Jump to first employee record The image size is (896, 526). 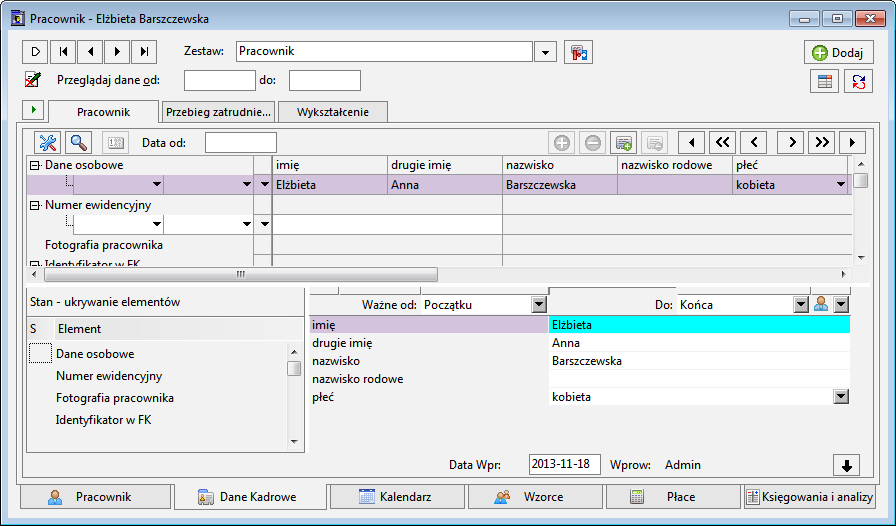click(x=63, y=52)
